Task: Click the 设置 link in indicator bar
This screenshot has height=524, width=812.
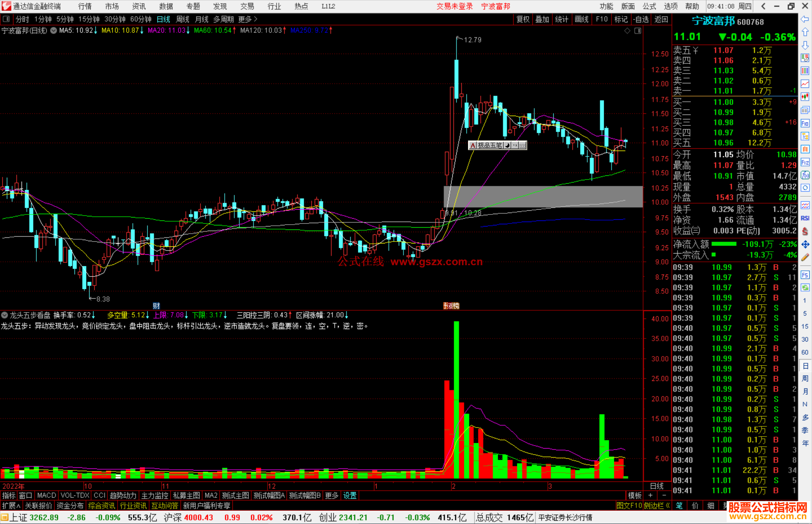Action: tap(350, 495)
